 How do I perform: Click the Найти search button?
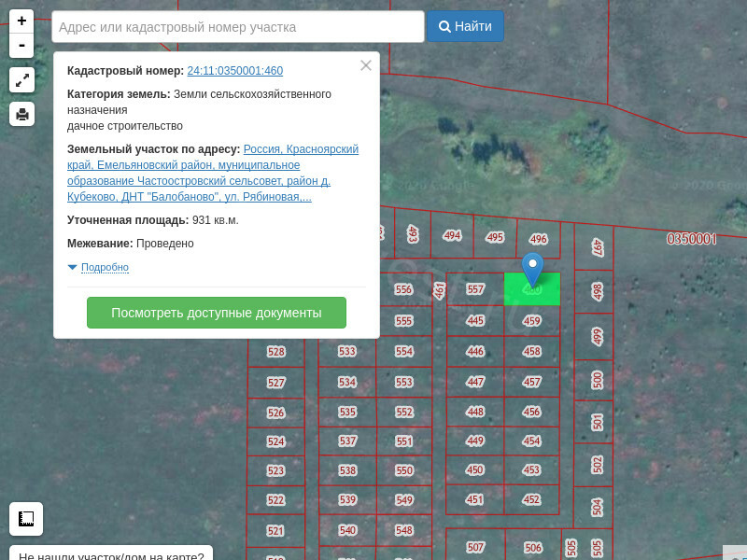pos(465,27)
